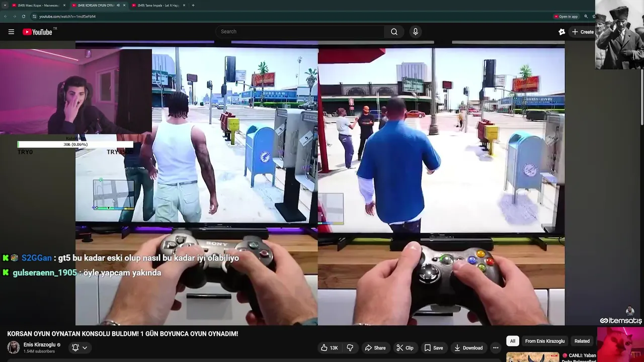Image resolution: width=644 pixels, height=362 pixels.
Task: Click the S2GGan chat username
Action: [x=37, y=258]
